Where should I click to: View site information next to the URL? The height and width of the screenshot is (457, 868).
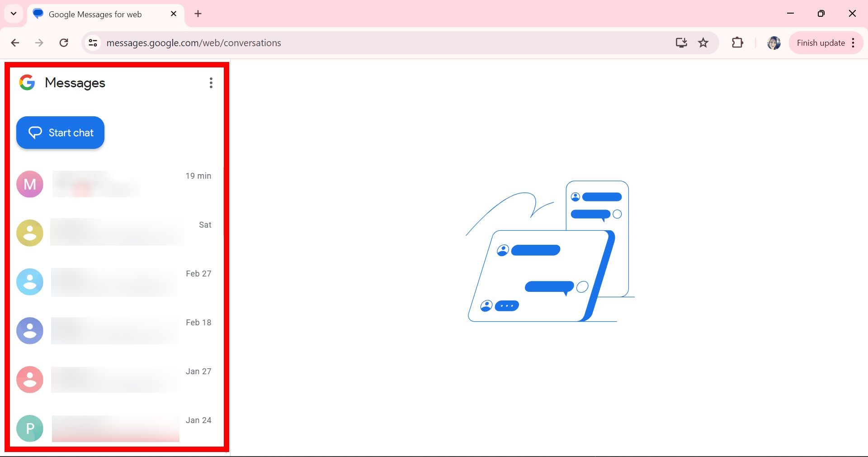point(93,43)
